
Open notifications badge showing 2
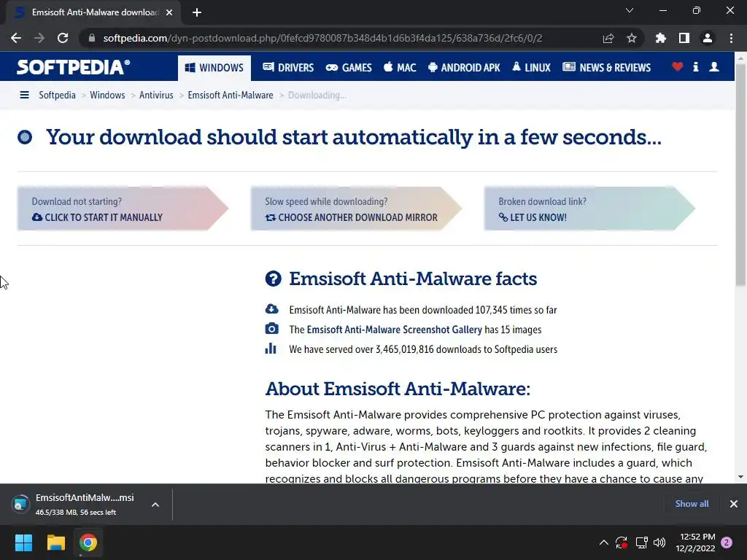point(727,542)
